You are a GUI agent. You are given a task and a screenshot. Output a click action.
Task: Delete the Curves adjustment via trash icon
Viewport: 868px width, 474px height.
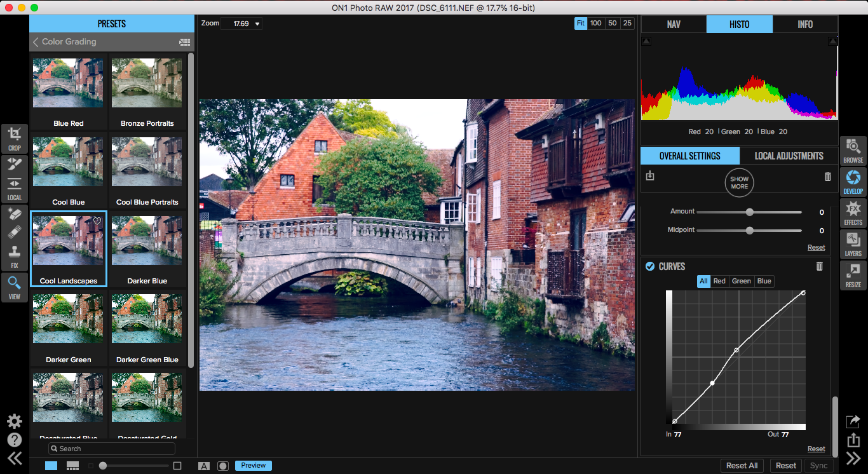tap(819, 266)
